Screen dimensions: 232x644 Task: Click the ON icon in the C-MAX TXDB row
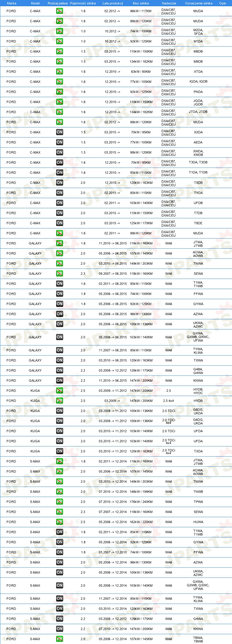click(60, 183)
